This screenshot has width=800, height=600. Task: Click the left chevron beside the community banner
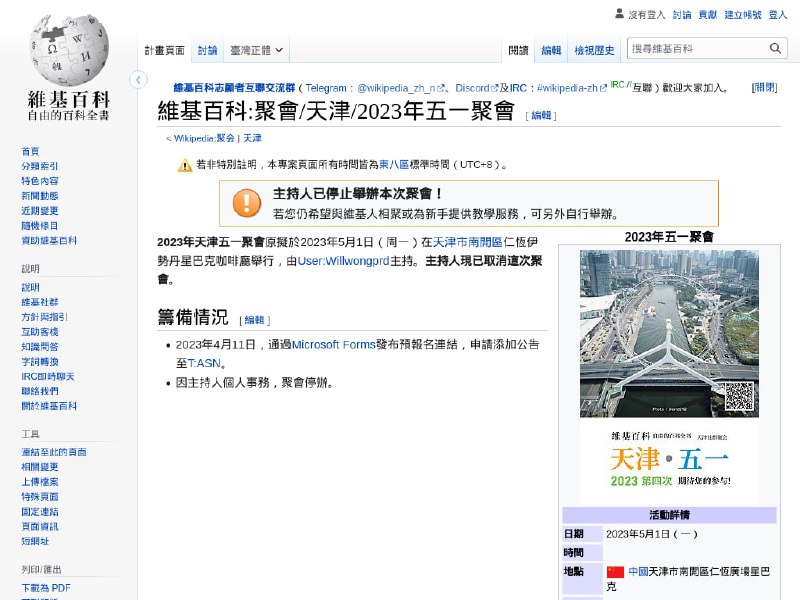[138, 79]
